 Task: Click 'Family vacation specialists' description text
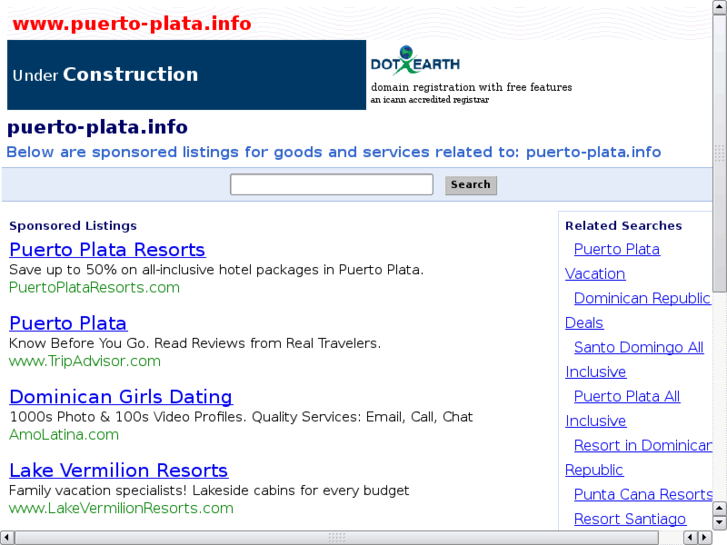209,490
